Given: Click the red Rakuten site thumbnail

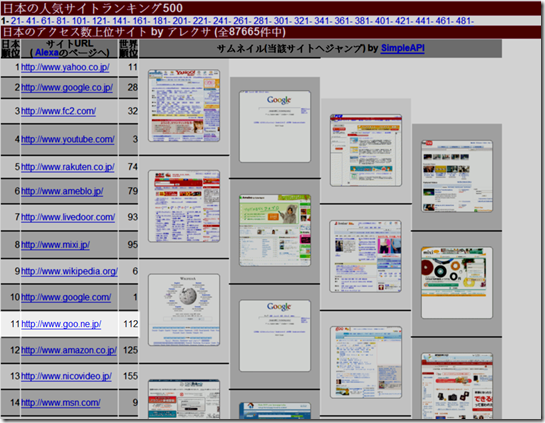Looking at the screenshot, I should 184,206.
